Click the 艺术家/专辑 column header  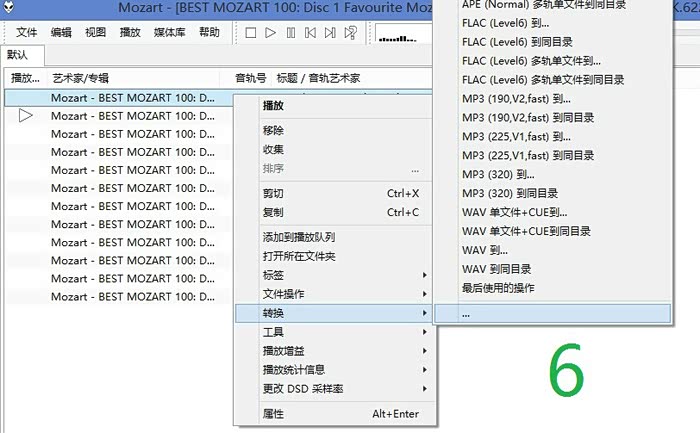click(81, 79)
